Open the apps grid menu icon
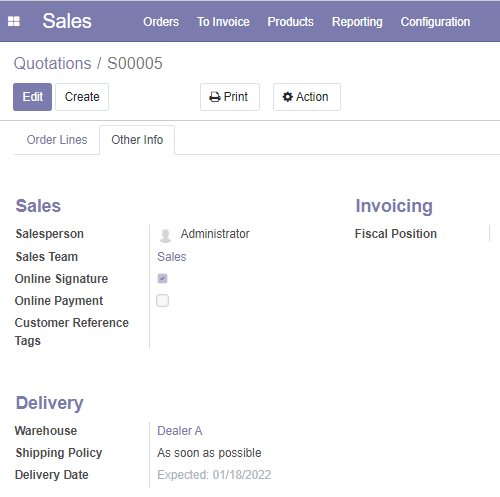This screenshot has width=500, height=497. [14, 21]
